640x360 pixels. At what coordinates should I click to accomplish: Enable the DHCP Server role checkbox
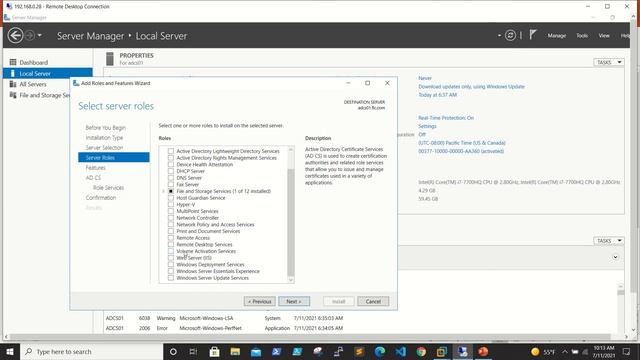(x=171, y=171)
